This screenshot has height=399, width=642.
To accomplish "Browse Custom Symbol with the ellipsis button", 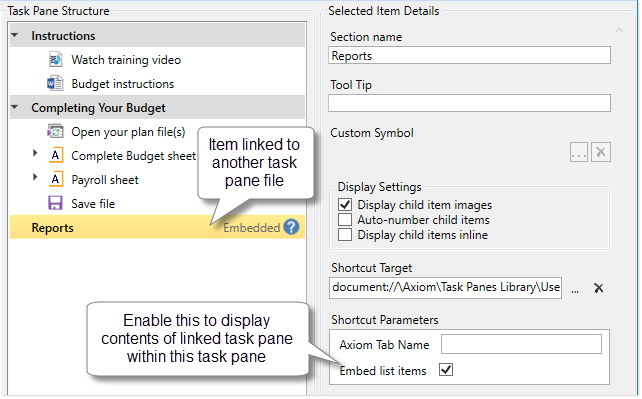I will [x=579, y=152].
